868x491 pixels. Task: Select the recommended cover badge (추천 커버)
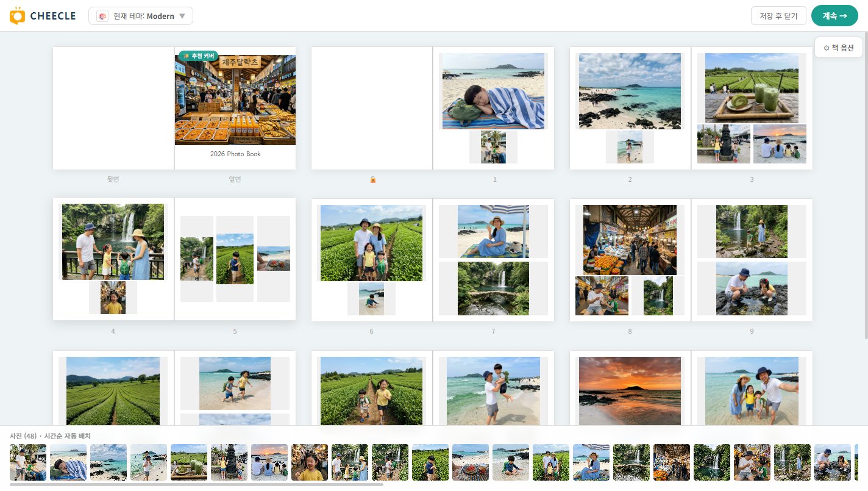pyautogui.click(x=198, y=56)
